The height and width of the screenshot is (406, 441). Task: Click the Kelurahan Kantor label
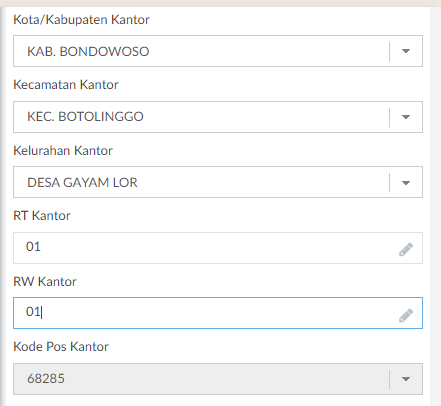tap(63, 151)
